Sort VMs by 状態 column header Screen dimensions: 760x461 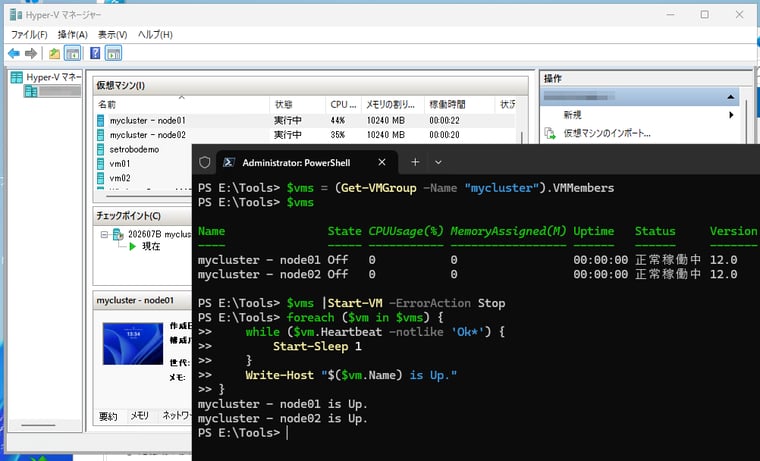tap(297, 104)
